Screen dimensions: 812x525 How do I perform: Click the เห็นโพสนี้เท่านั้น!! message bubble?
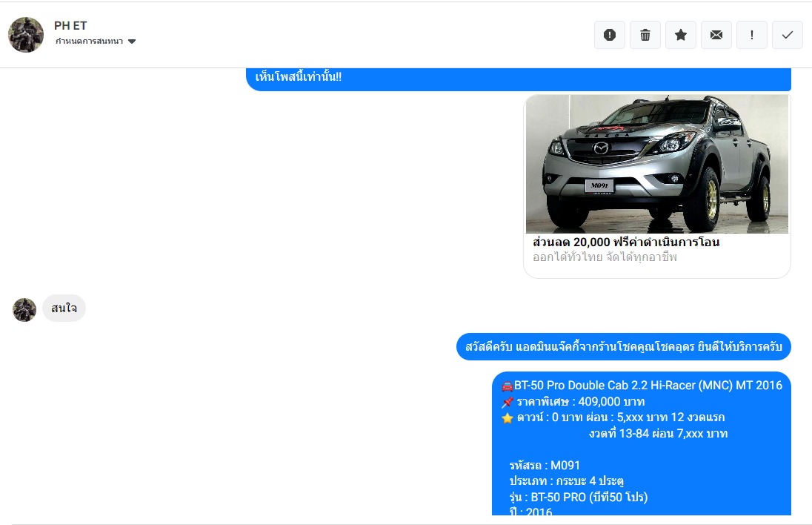(x=519, y=79)
